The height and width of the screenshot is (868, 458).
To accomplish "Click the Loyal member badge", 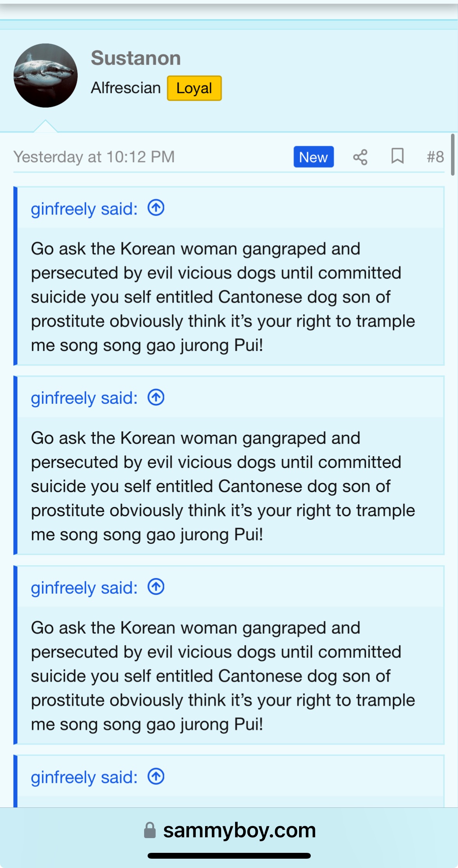I will pyautogui.click(x=194, y=88).
